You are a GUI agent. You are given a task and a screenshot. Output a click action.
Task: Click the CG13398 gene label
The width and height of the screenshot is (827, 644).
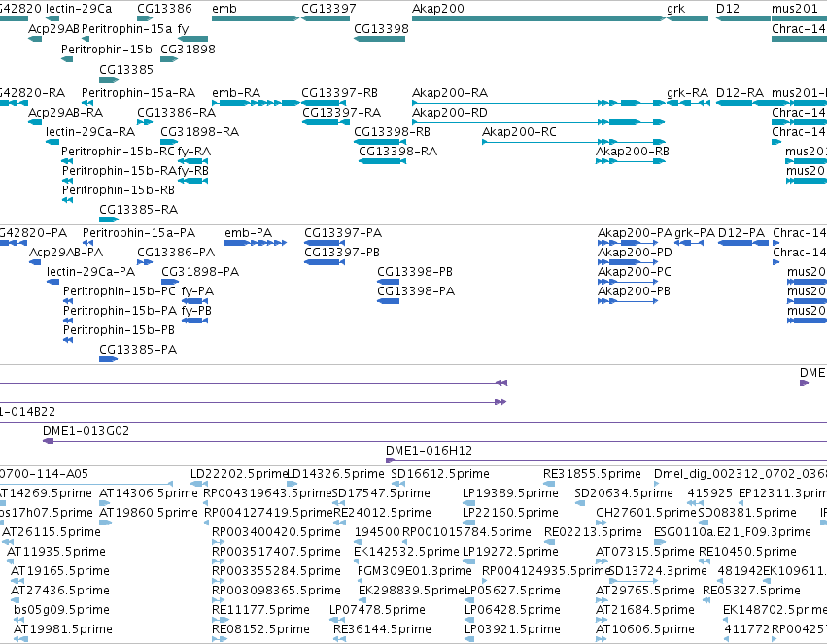[381, 29]
